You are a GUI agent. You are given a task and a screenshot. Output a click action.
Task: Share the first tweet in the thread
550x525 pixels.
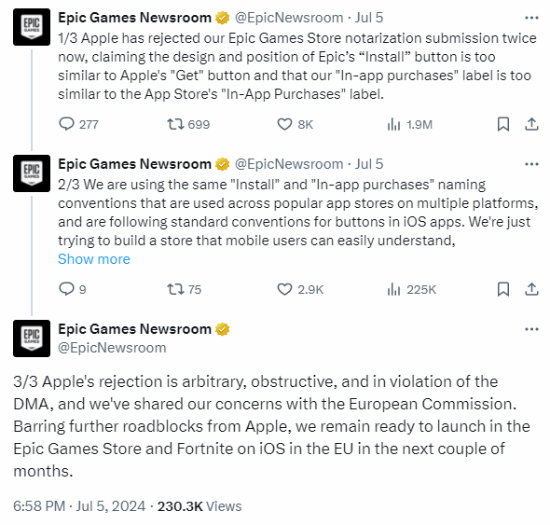click(531, 124)
